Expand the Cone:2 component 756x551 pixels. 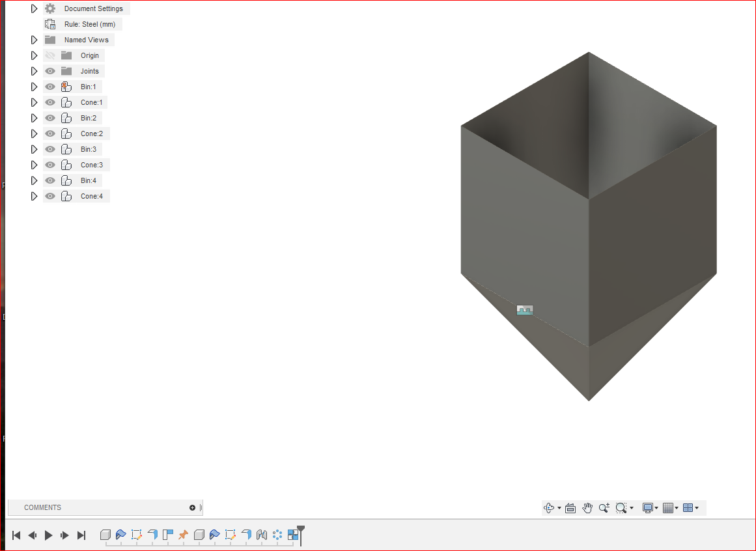[34, 134]
